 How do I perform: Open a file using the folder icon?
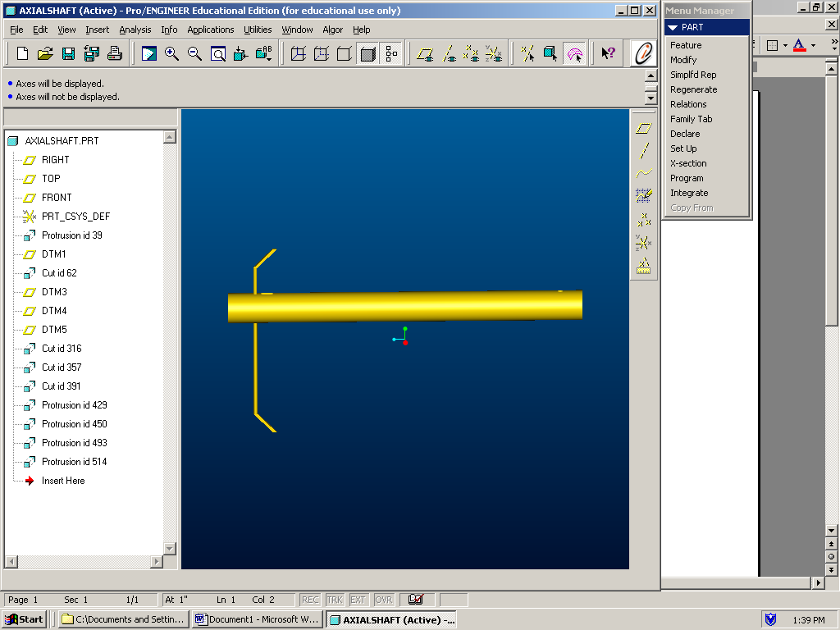coord(46,53)
